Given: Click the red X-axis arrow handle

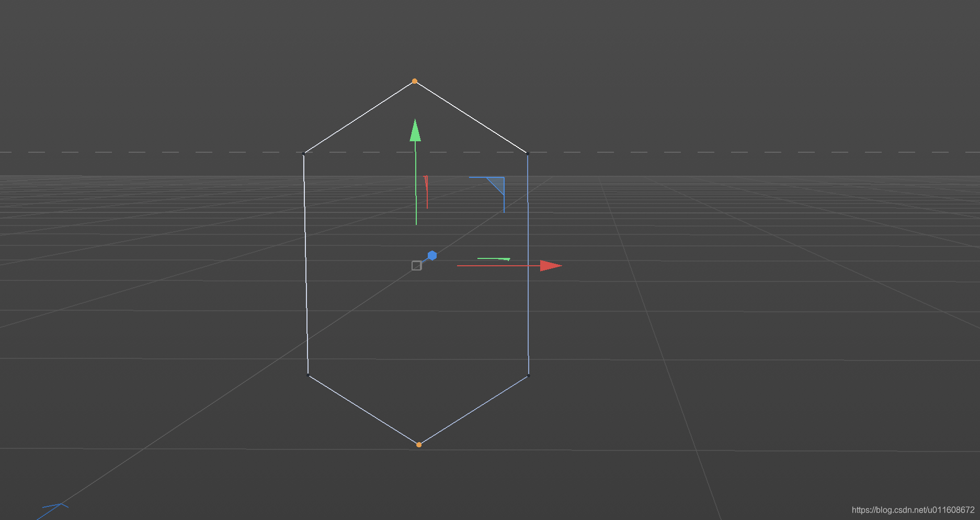Looking at the screenshot, I should pyautogui.click(x=551, y=266).
